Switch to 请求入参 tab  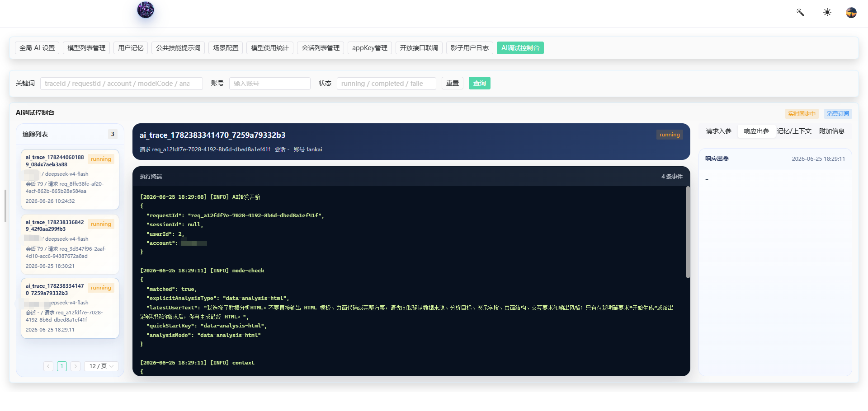(719, 131)
